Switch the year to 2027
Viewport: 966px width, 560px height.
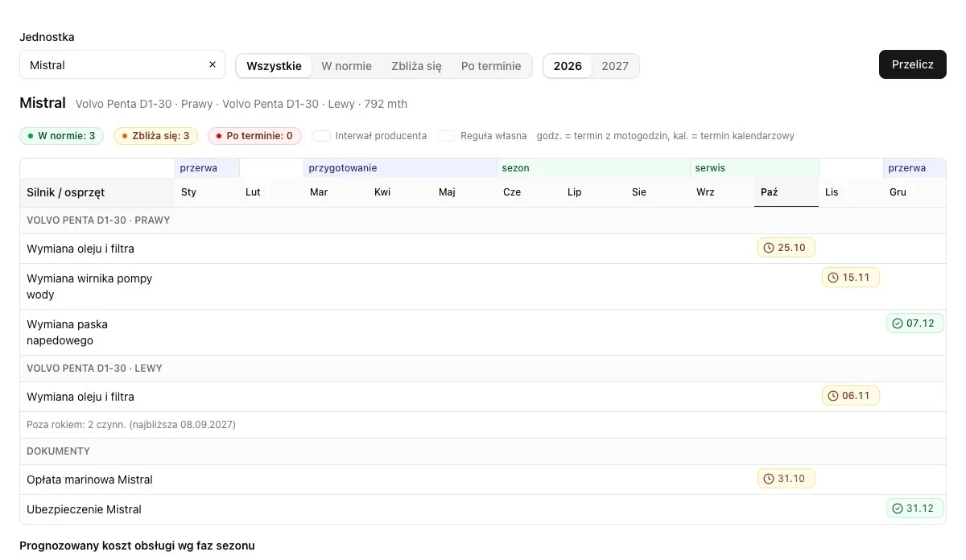click(615, 66)
